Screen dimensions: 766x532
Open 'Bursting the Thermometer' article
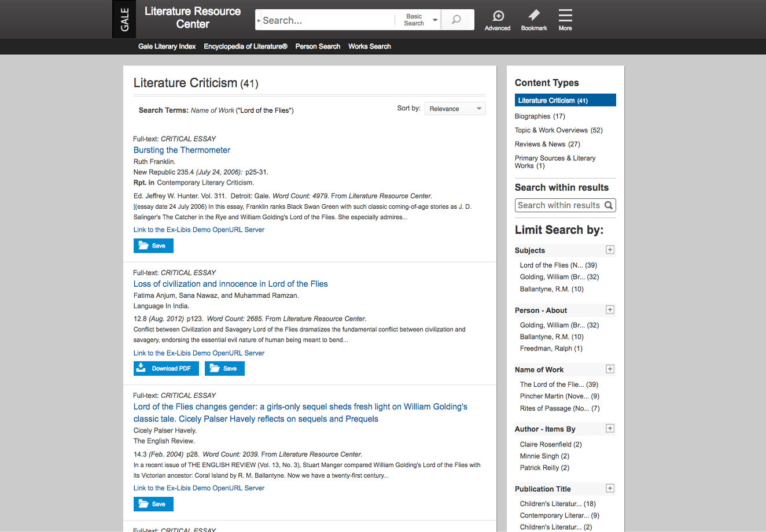[x=182, y=150]
